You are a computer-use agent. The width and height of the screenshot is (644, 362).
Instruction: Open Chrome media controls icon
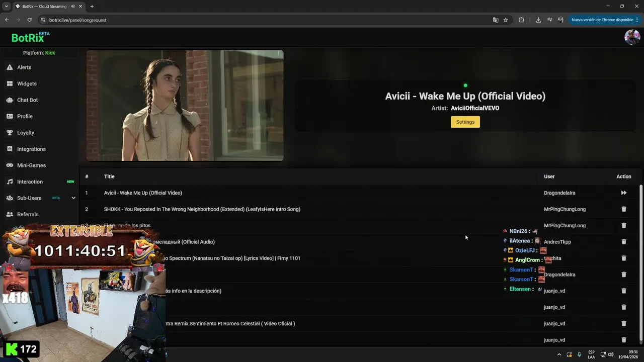pos(549,20)
